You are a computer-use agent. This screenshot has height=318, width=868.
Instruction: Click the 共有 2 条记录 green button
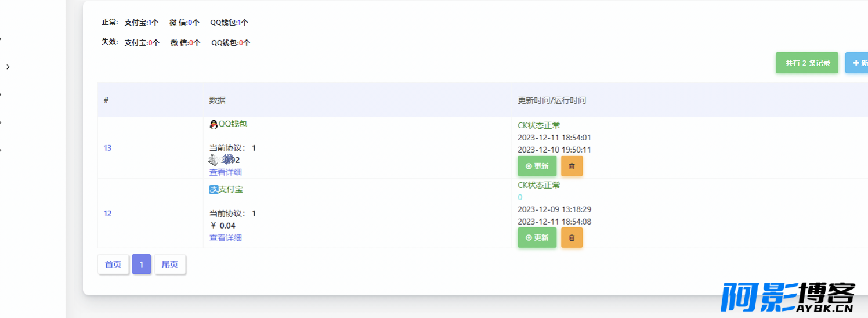(x=807, y=63)
